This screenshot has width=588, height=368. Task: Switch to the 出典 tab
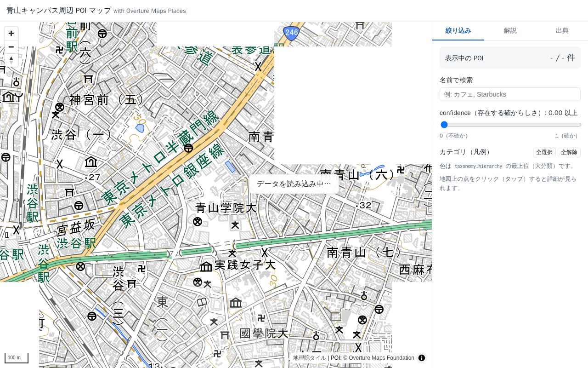tap(562, 31)
